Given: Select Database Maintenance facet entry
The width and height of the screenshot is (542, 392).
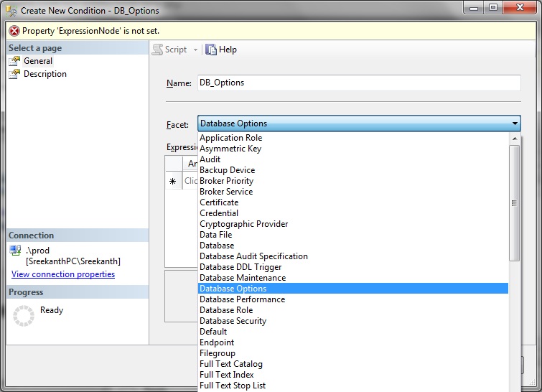Looking at the screenshot, I should point(242,278).
